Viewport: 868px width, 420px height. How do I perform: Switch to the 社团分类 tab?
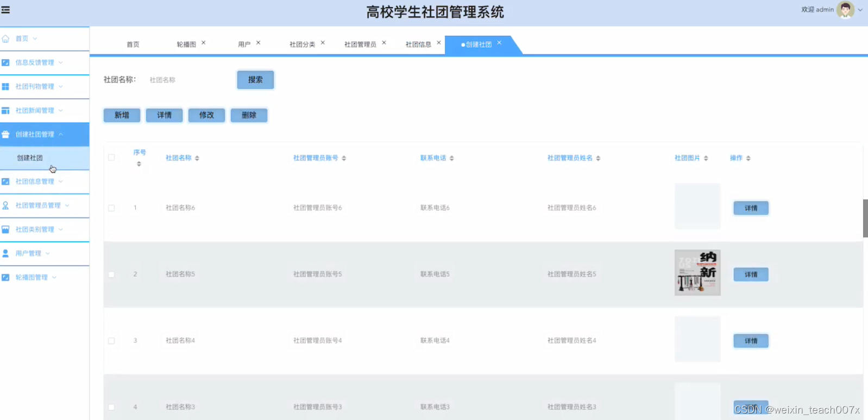click(303, 45)
